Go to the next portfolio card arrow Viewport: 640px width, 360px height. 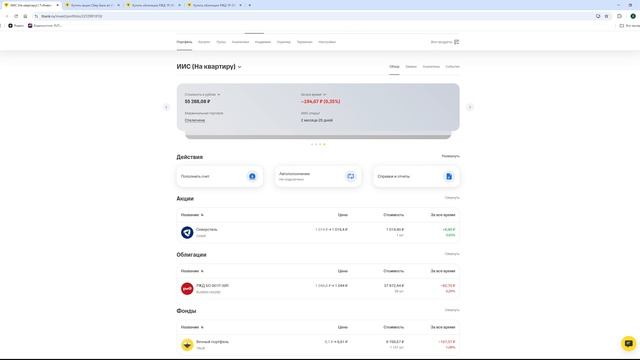click(470, 107)
